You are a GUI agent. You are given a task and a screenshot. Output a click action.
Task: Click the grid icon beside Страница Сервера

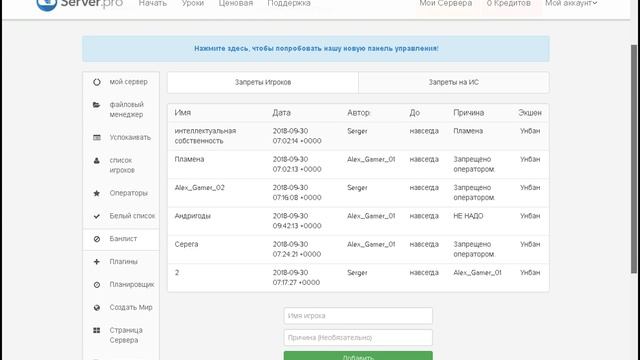(97, 330)
